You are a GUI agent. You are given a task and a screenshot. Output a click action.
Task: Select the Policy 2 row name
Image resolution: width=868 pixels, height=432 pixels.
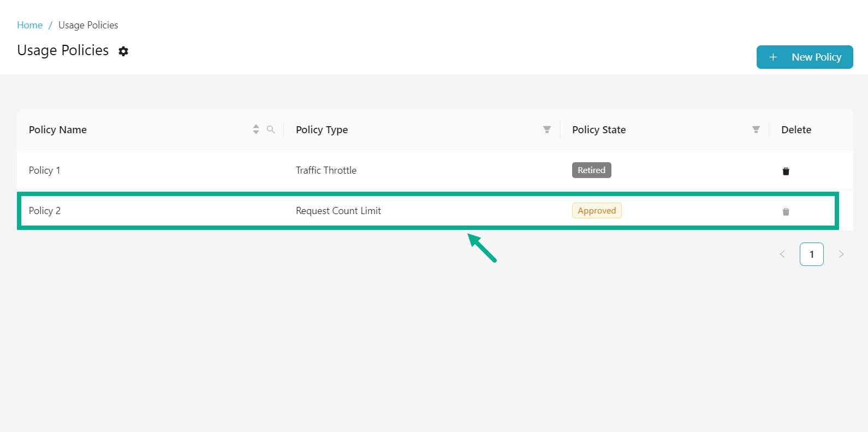coord(45,211)
